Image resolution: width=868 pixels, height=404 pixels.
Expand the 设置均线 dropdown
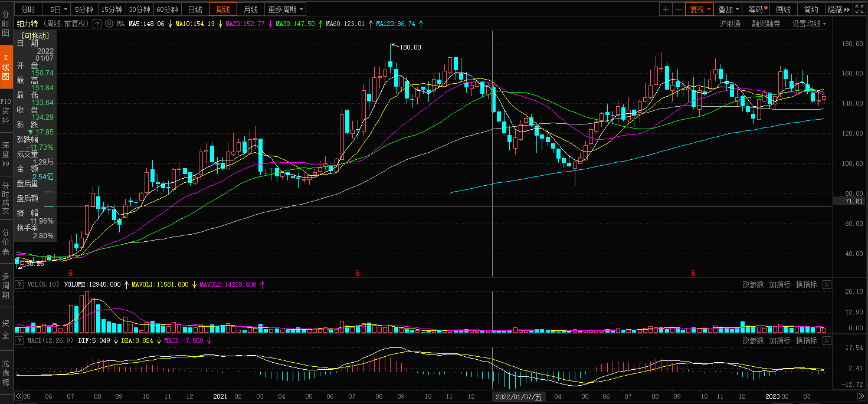[x=809, y=24]
